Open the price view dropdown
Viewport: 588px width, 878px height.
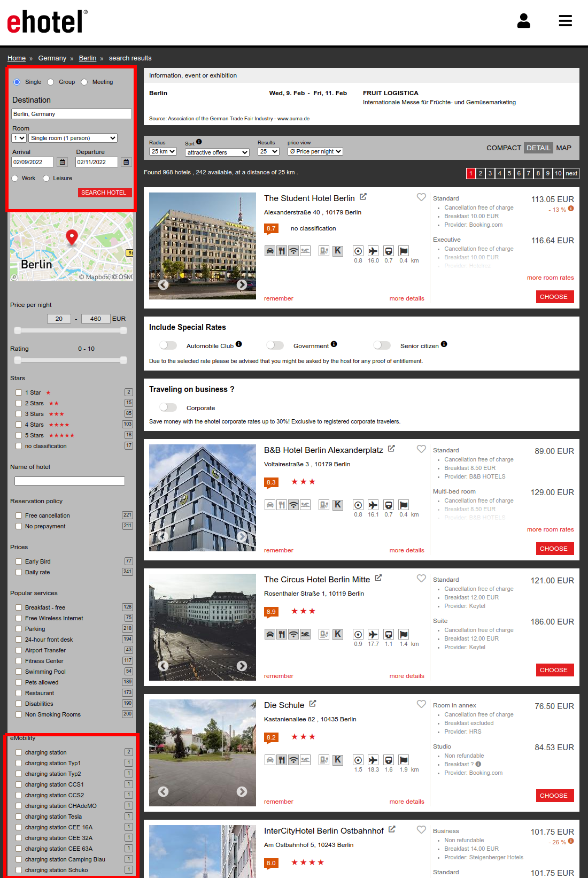pyautogui.click(x=315, y=151)
